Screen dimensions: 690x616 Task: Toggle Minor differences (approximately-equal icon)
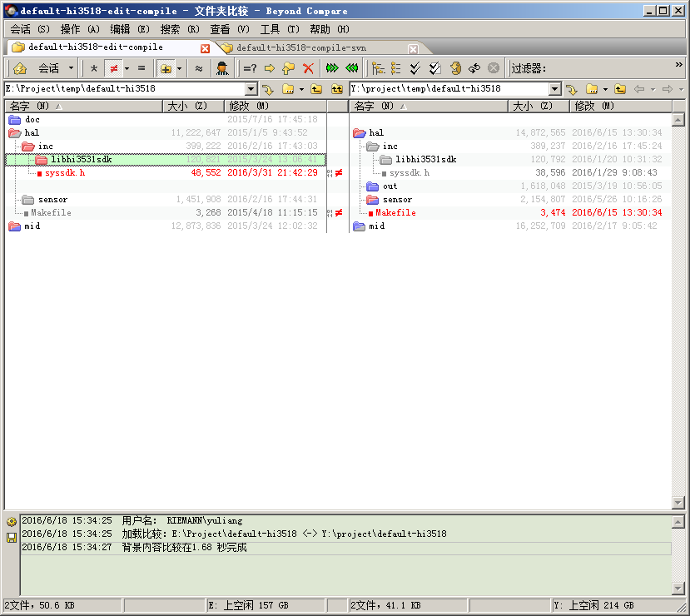point(199,68)
